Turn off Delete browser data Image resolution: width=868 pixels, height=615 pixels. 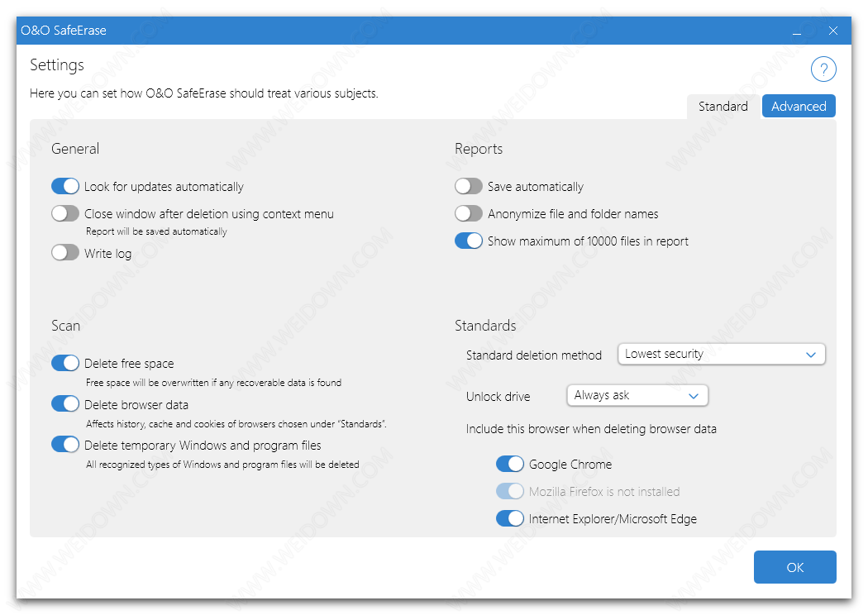(x=65, y=404)
